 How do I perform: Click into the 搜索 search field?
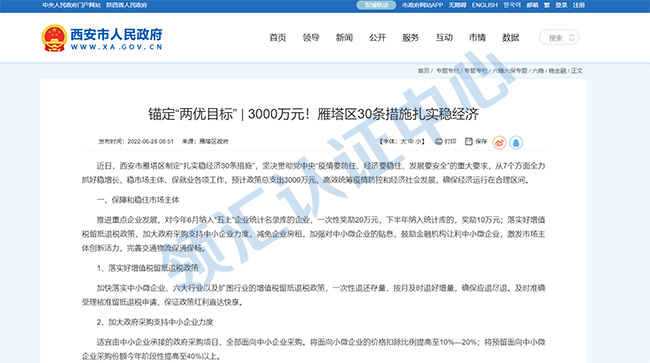559,37
